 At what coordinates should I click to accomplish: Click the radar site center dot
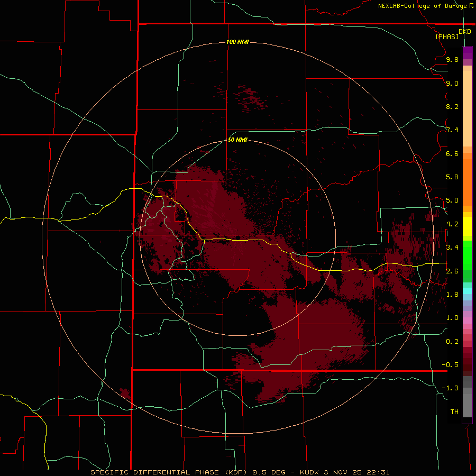[238, 237]
